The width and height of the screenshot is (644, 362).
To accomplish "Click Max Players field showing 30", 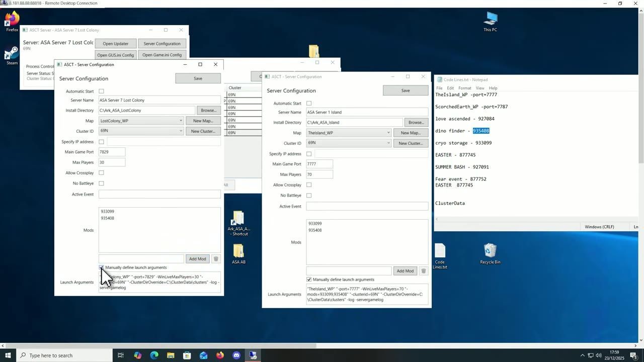I will [112, 162].
